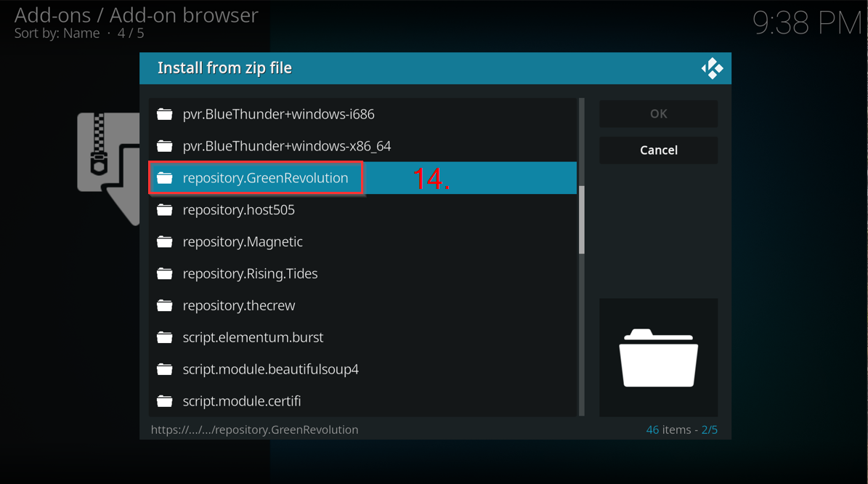Open the script.module.certifi folder
Viewport: 868px width, 484px height.
362,401
